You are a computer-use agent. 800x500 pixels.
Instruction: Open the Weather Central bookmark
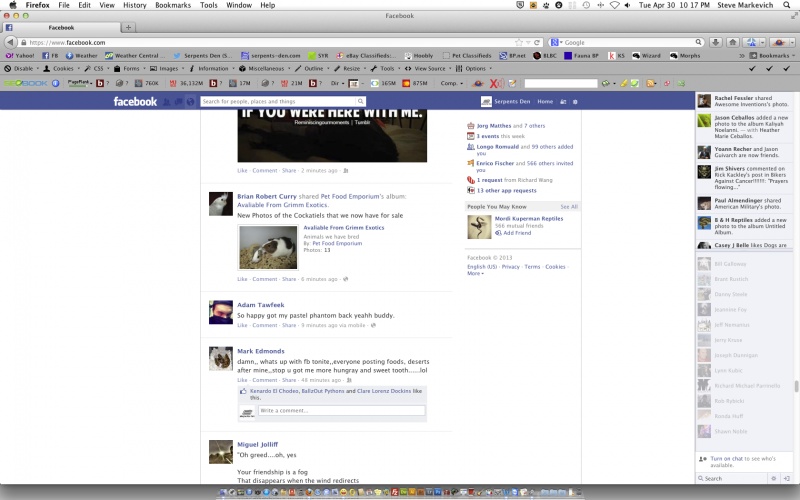coord(135,56)
